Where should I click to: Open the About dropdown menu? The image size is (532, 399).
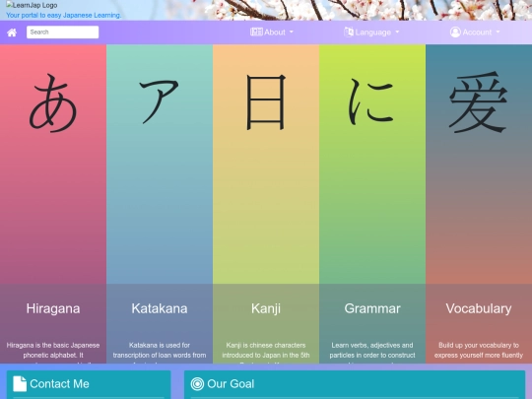tap(272, 33)
